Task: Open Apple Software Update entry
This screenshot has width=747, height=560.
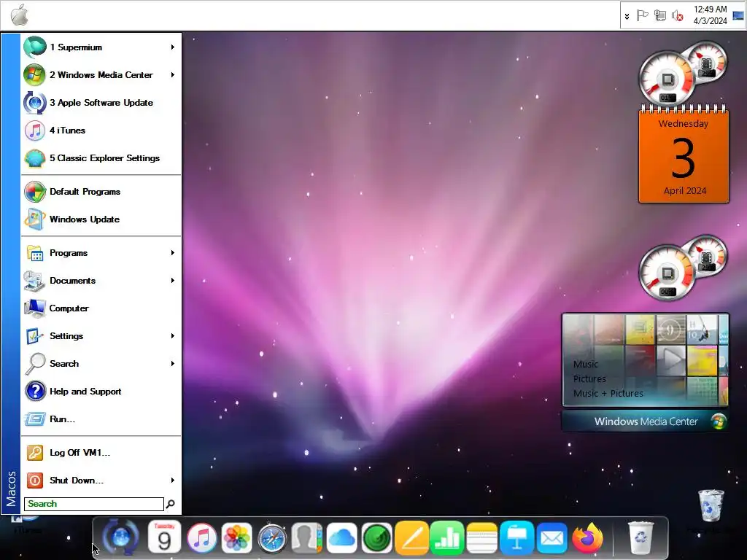Action: click(x=101, y=102)
